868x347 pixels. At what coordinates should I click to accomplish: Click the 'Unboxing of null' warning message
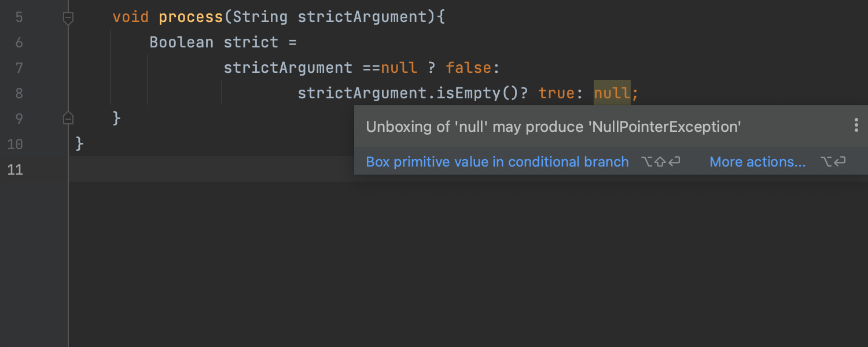click(553, 127)
